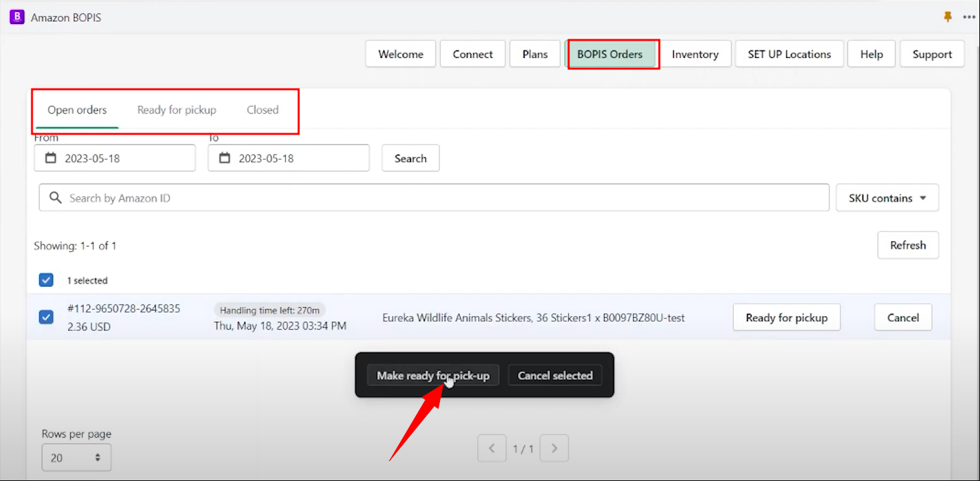Click Make ready for pick-up bulk action
Screen dimensions: 980x481
click(433, 375)
